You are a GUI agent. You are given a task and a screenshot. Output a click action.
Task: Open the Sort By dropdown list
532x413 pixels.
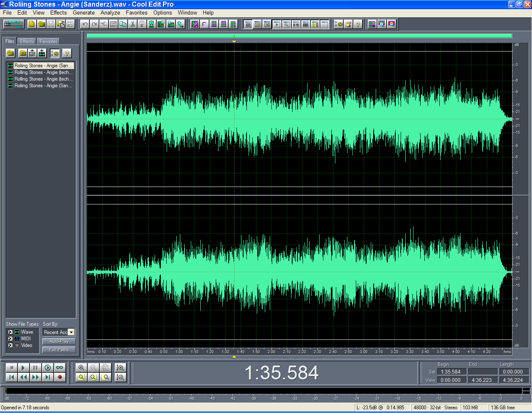click(x=71, y=332)
